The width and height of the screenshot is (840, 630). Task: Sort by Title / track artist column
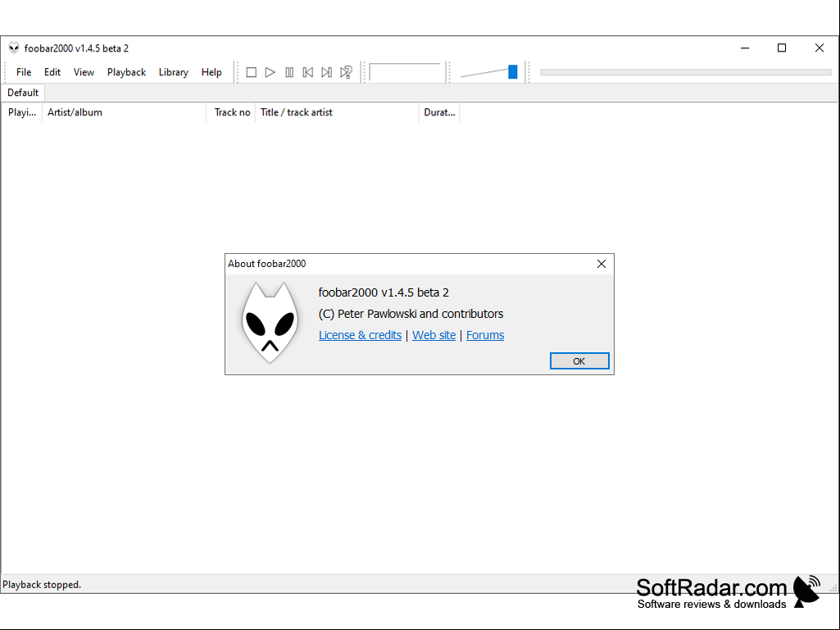pyautogui.click(x=337, y=112)
